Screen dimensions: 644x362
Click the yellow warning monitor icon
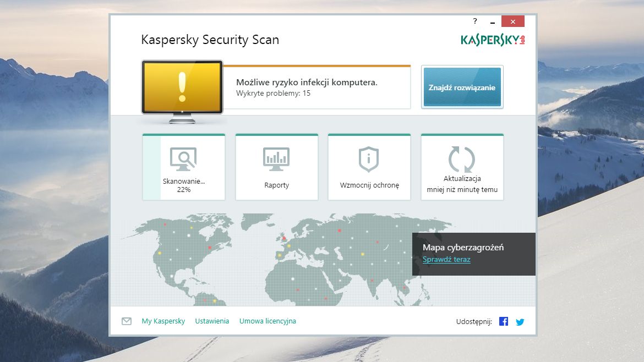pos(182,91)
